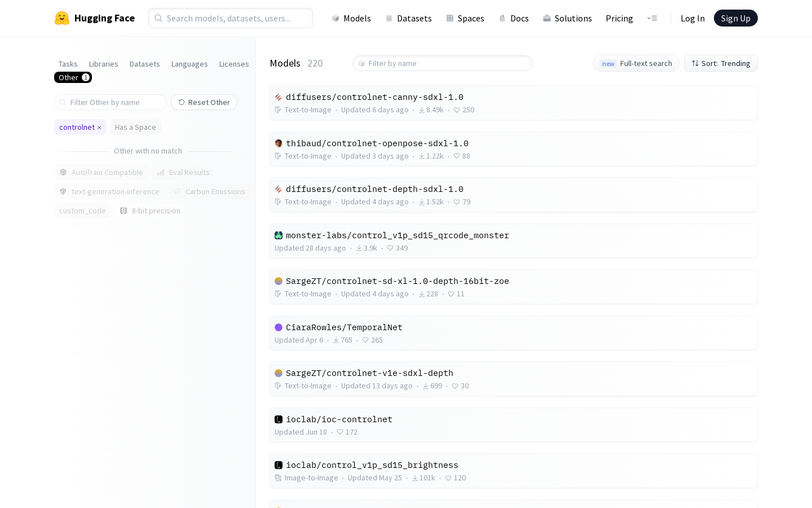
Task: Go to the Pricing page
Action: tap(619, 18)
